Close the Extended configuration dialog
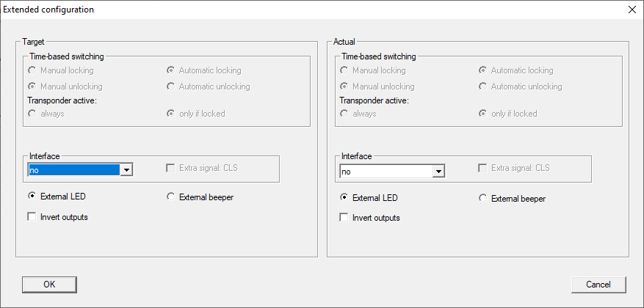Viewport: 644px width, 308px height. (x=632, y=10)
